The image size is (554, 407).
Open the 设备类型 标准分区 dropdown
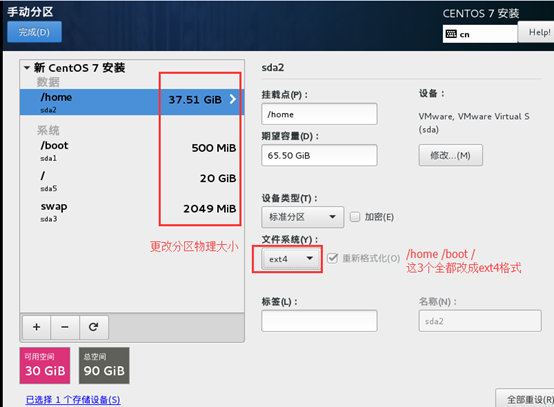tap(302, 217)
